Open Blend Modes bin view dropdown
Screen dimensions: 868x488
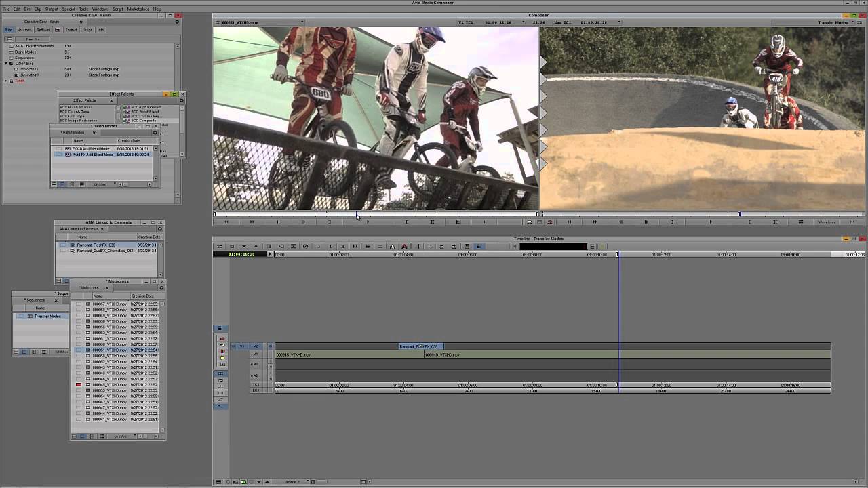[102, 184]
